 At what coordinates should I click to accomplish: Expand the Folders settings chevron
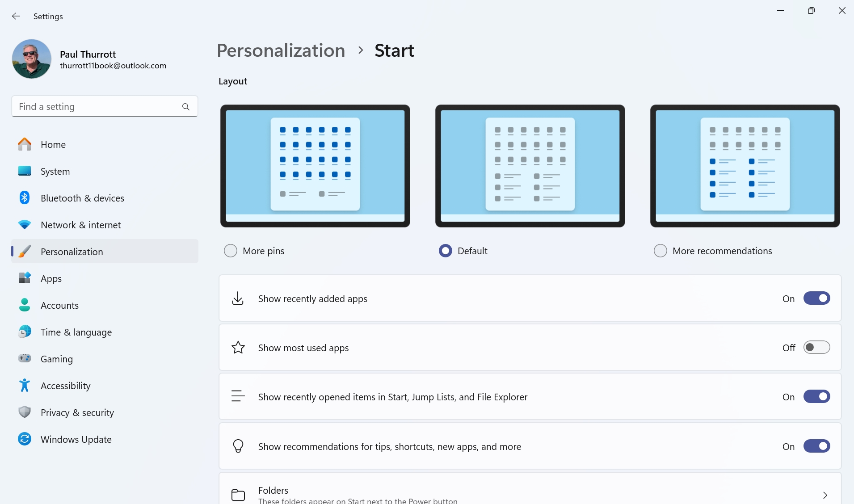tap(825, 495)
